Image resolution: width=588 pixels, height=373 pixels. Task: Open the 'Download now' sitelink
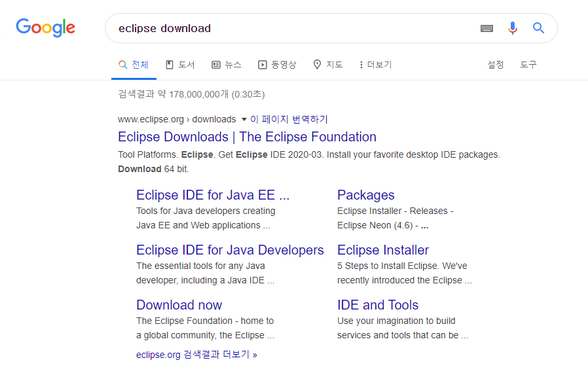pyautogui.click(x=179, y=305)
